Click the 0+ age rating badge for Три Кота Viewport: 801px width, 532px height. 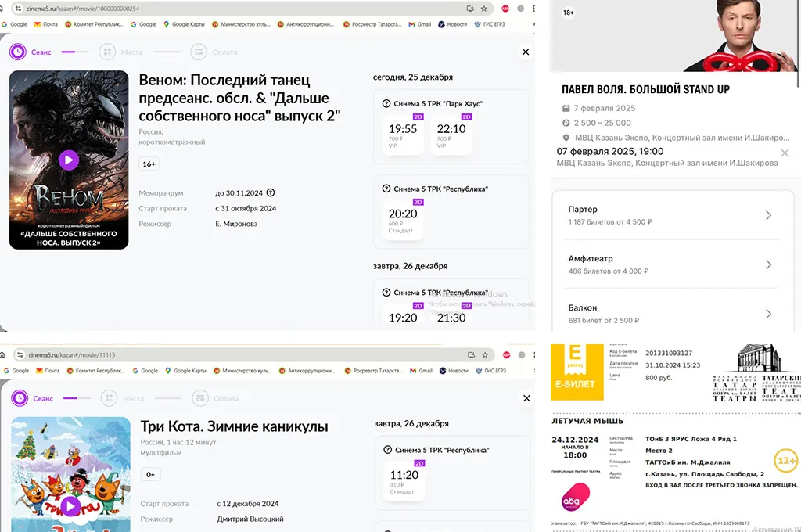[150, 474]
